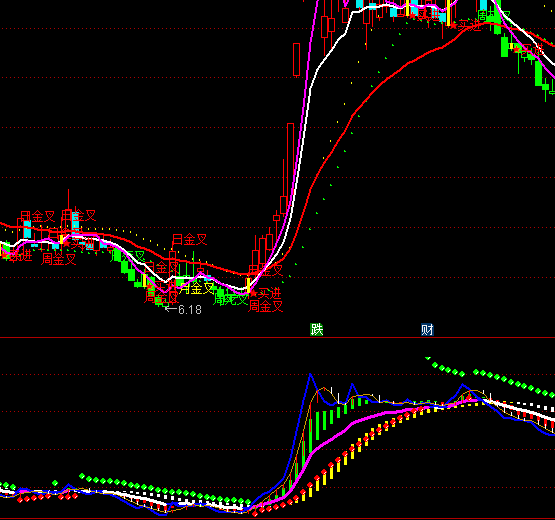Click the 日金叉 label above the mid-chart candles

point(189,240)
